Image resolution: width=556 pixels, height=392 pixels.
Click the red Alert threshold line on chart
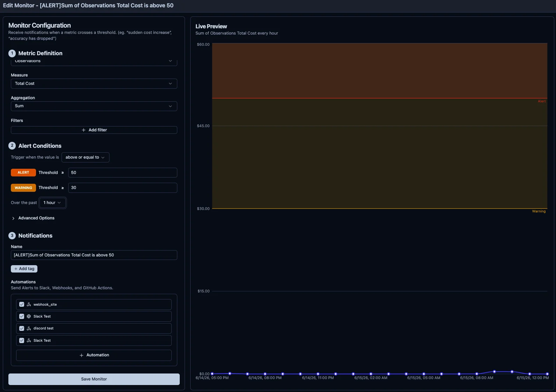point(380,98)
